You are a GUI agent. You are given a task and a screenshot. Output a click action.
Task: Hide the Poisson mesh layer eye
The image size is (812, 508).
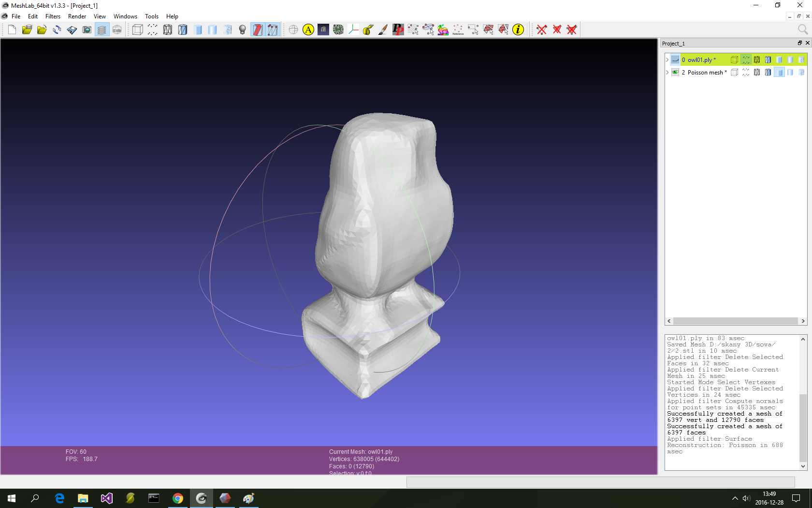pyautogui.click(x=675, y=72)
